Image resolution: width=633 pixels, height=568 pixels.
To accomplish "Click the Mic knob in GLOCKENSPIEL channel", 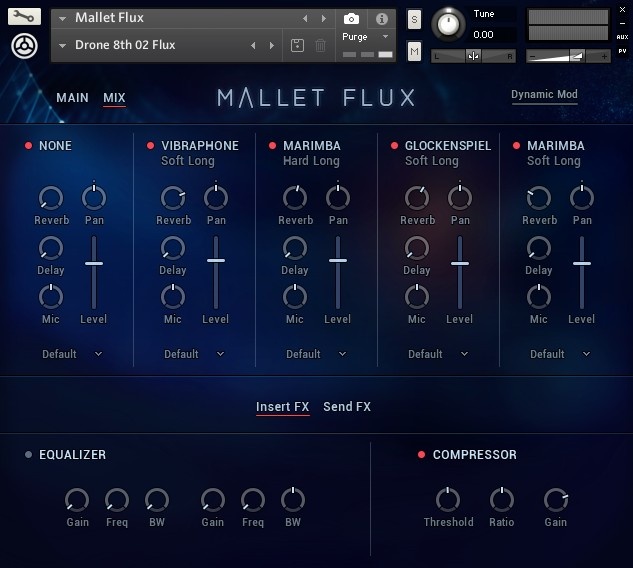I will click(x=417, y=296).
